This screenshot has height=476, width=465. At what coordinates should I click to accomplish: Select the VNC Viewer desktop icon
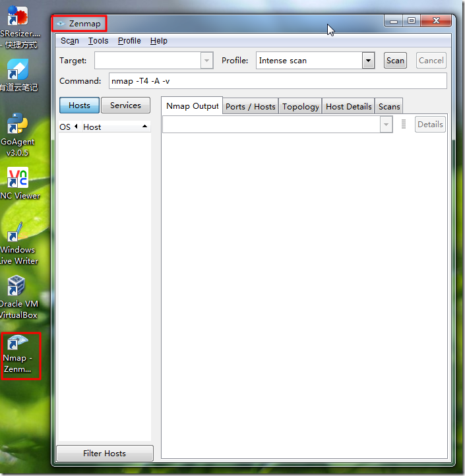click(x=18, y=177)
